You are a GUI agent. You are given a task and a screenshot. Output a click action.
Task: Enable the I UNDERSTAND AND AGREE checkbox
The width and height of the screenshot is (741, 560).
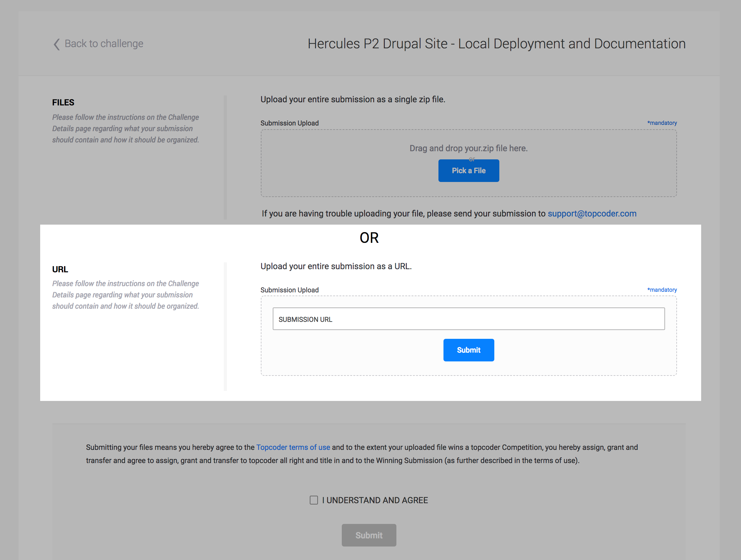point(314,500)
